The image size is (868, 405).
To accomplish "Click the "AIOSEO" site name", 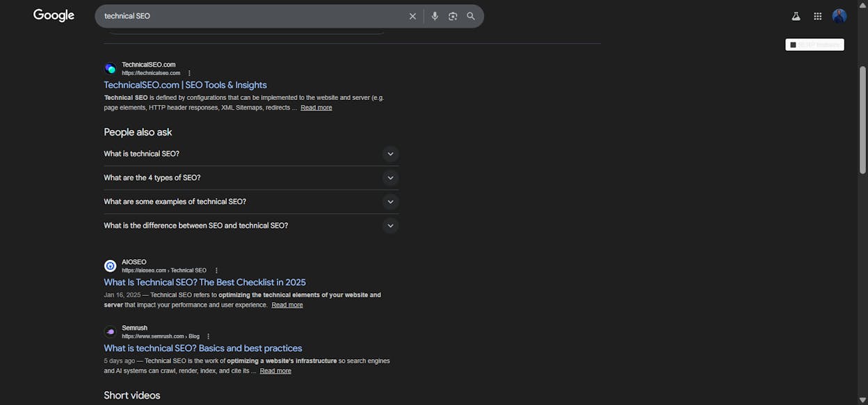I will [x=134, y=262].
